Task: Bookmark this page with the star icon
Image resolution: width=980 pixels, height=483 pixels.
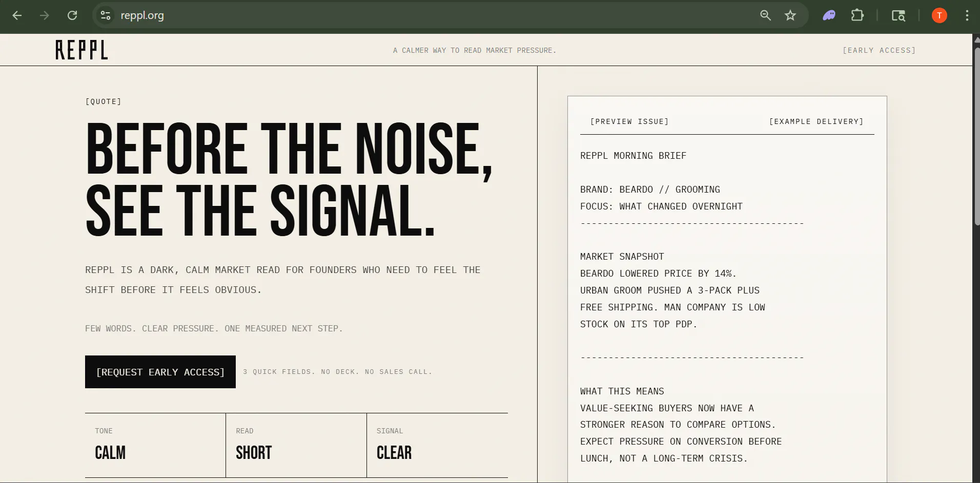Action: (790, 15)
